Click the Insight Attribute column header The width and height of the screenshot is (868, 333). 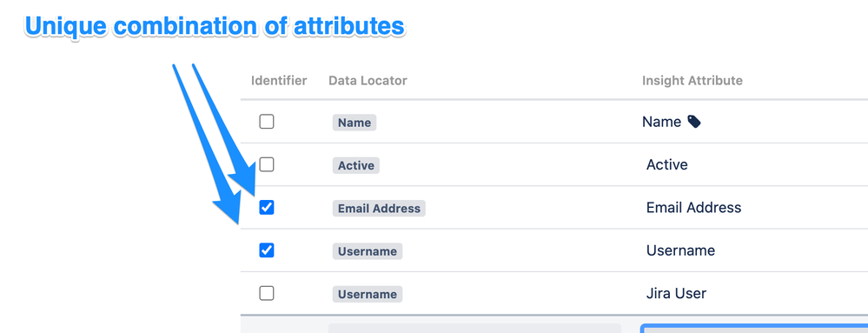tap(692, 80)
